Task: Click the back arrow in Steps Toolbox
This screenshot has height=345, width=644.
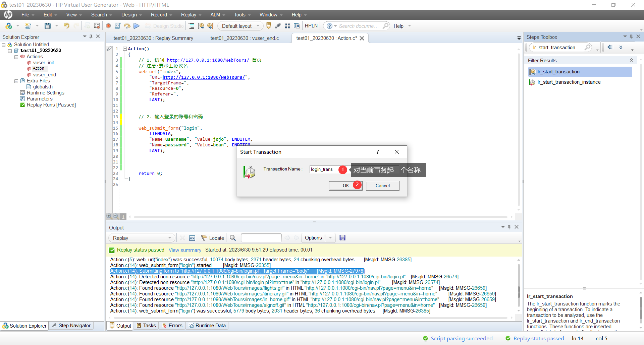Action: coord(610,47)
